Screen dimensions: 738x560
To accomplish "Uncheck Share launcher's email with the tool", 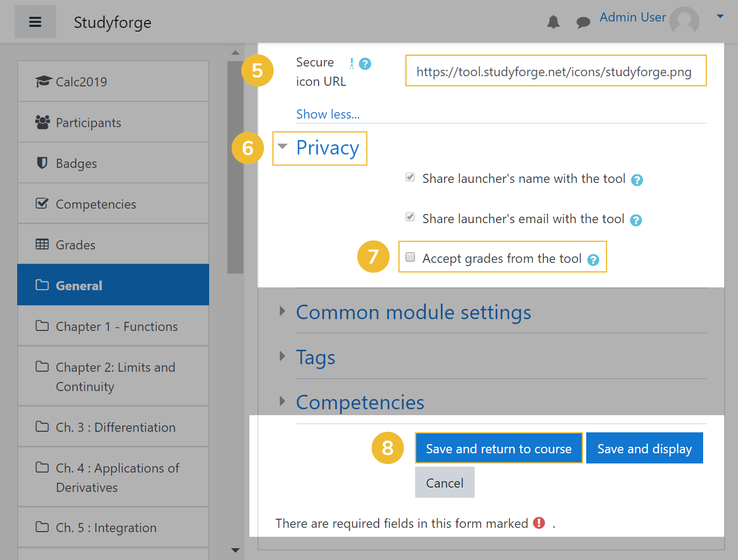I will pyautogui.click(x=410, y=217).
